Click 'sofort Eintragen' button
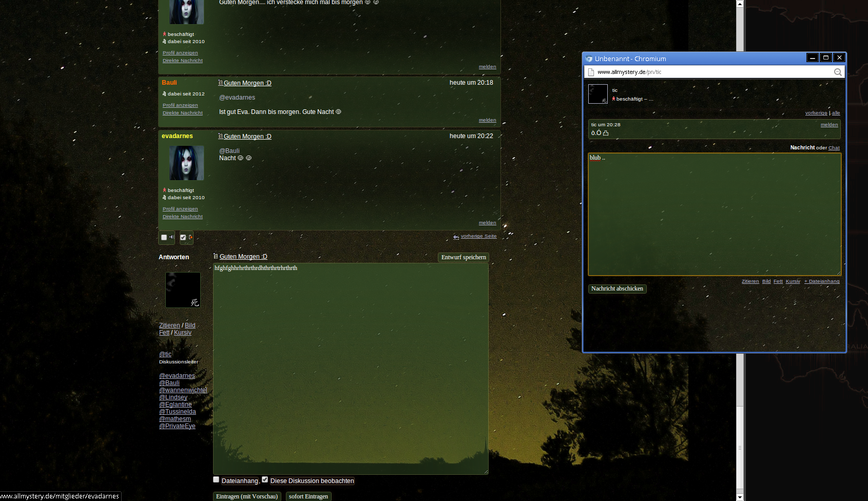 pyautogui.click(x=308, y=496)
